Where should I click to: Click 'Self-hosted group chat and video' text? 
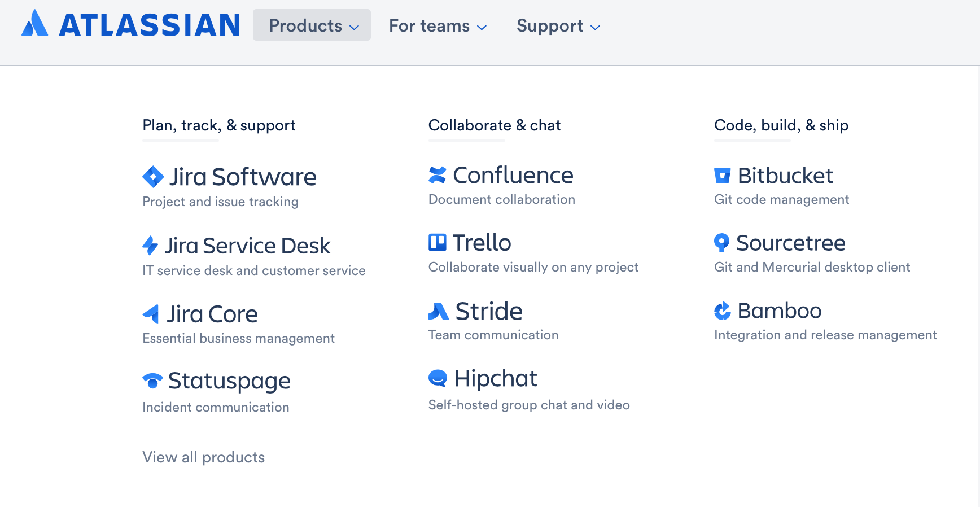[529, 405]
